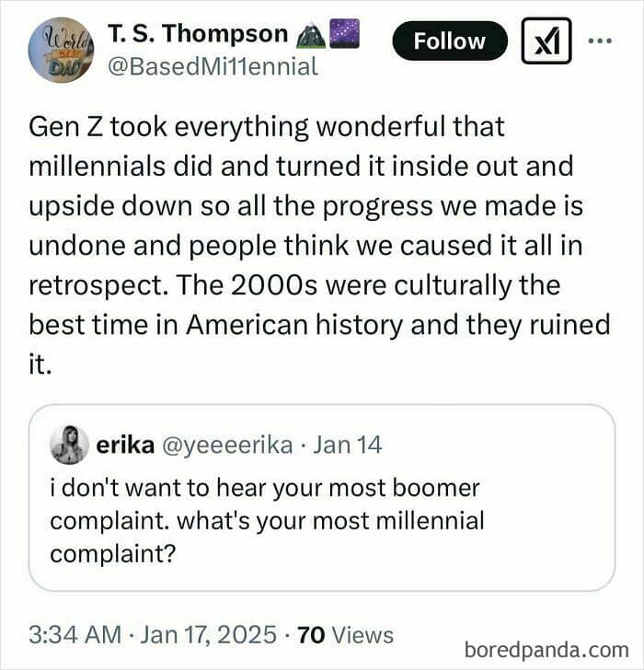Click the boredpanda.com watermark
Viewport: 644px width, 670px height.
pos(546,651)
